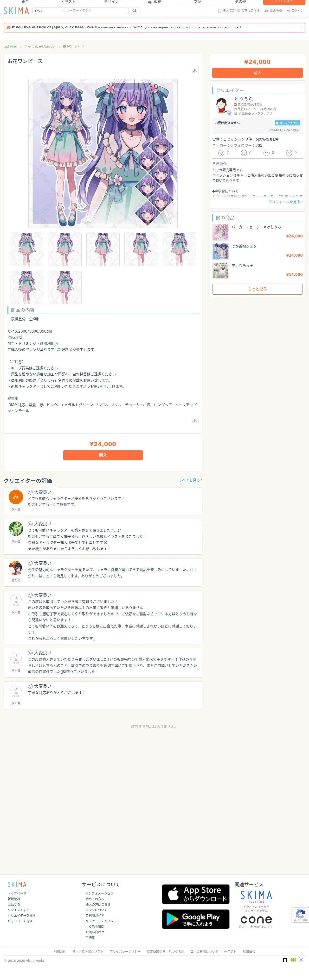The image size is (309, 980).
Task: Open the デザイン menu tab
Action: pos(111,2)
